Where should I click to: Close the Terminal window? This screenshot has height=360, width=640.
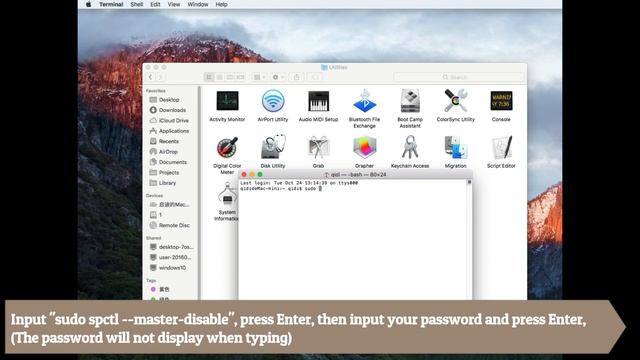(x=244, y=175)
